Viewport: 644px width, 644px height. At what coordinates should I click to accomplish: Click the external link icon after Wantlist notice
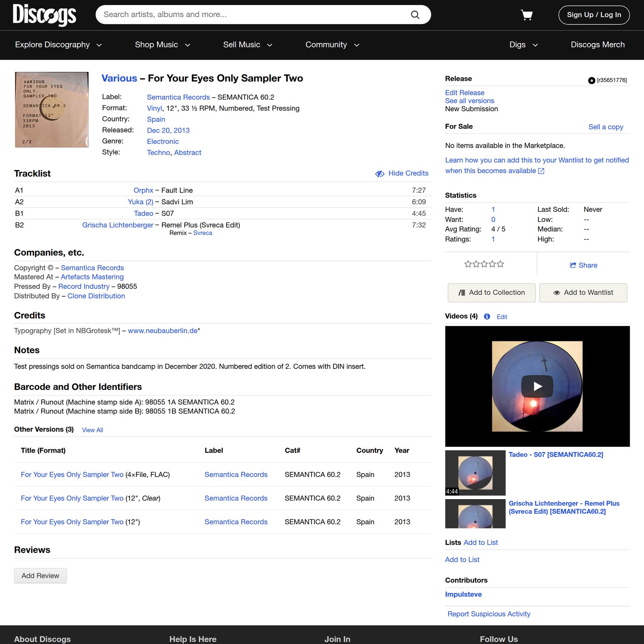click(x=541, y=171)
